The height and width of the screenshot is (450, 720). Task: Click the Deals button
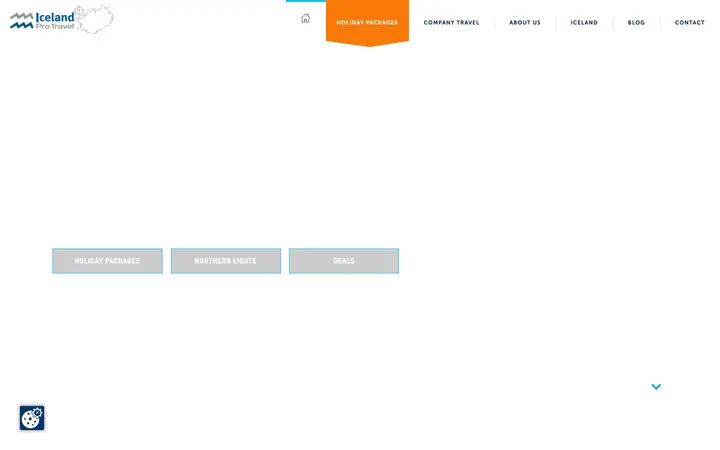click(x=344, y=261)
